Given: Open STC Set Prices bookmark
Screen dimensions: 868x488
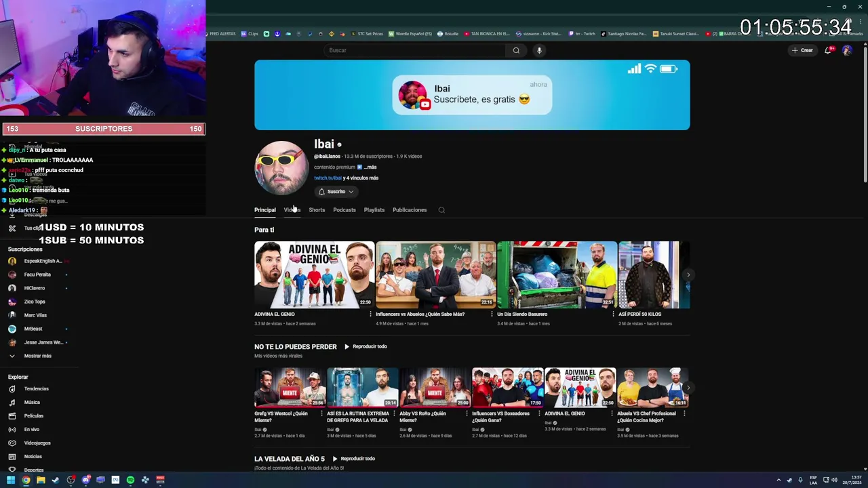Looking at the screenshot, I should 366,34.
